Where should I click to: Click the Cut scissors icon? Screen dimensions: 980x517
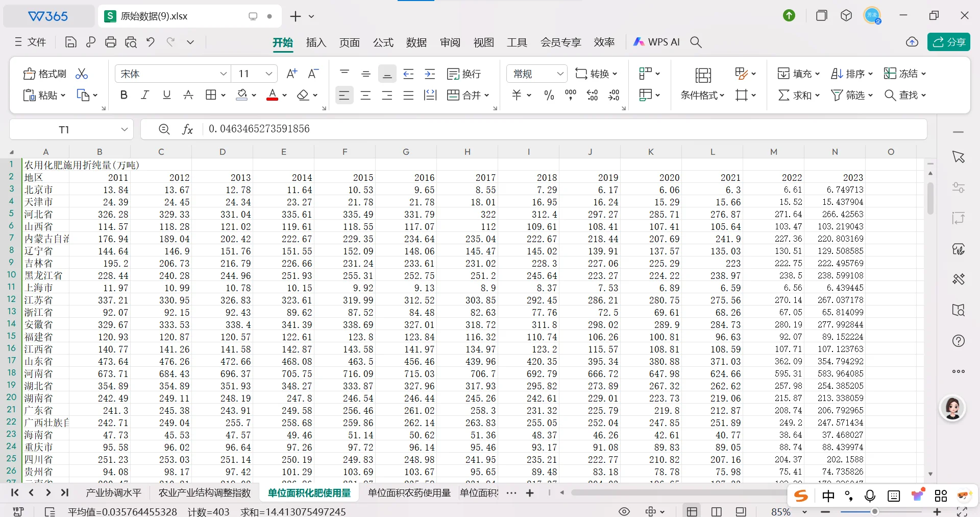82,74
